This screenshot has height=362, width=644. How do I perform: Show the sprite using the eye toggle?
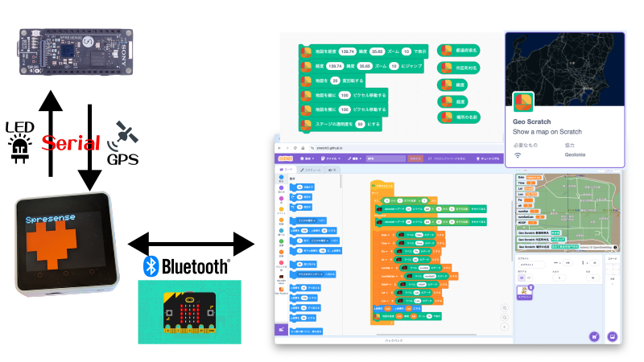(521, 278)
